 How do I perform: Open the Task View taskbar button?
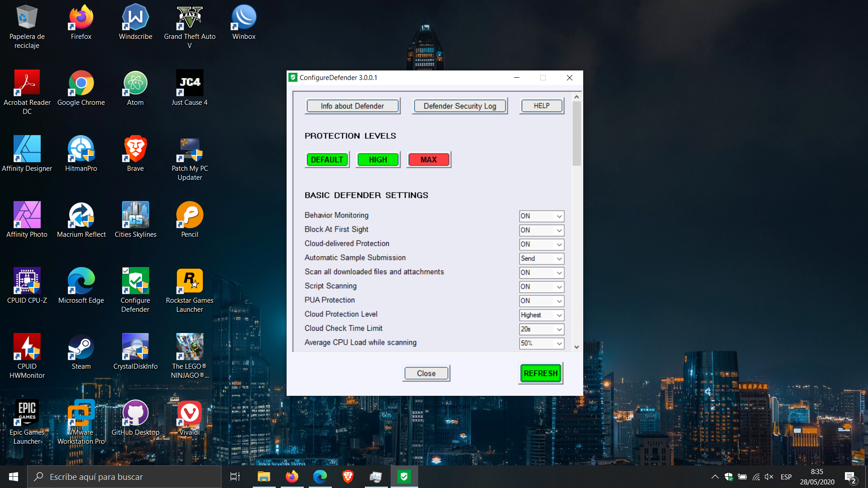tap(235, 477)
